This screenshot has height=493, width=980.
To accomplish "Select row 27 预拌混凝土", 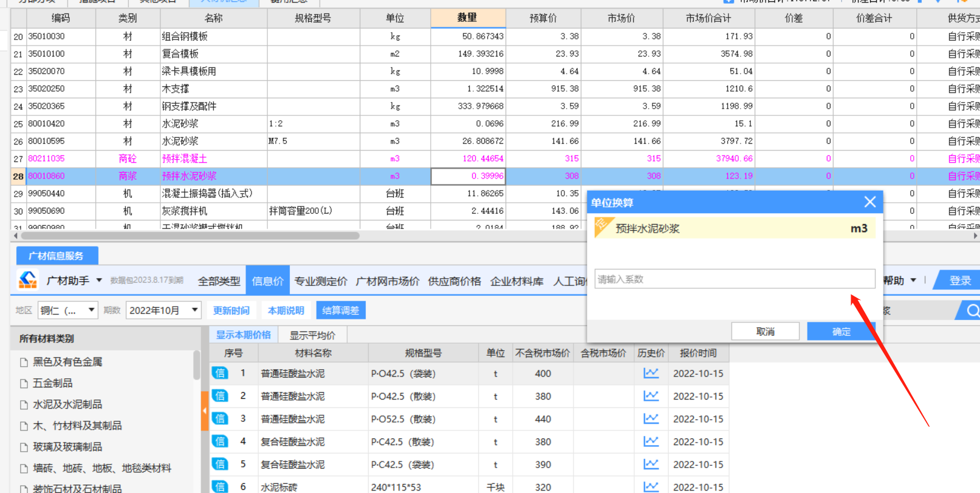I will point(495,158).
